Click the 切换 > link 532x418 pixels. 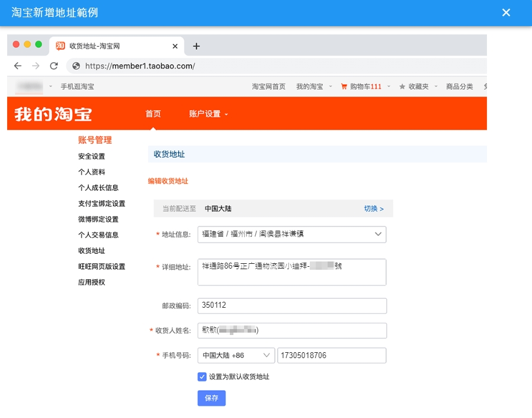[x=374, y=209]
